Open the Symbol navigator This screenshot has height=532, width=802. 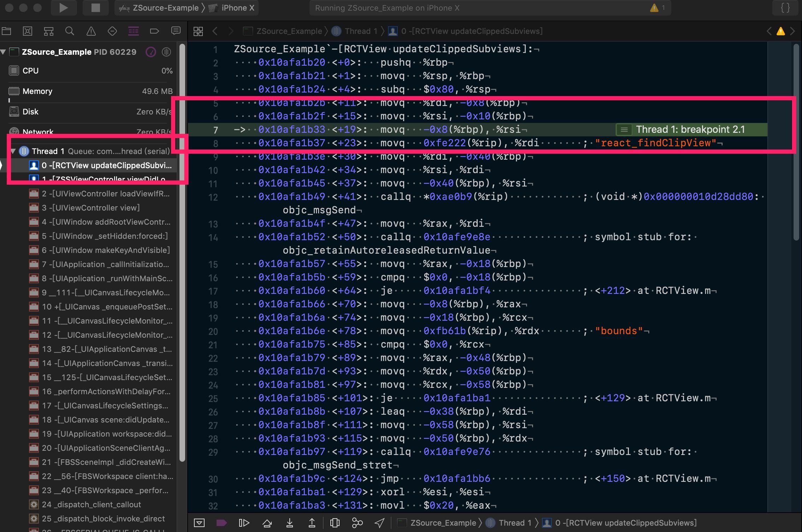48,31
